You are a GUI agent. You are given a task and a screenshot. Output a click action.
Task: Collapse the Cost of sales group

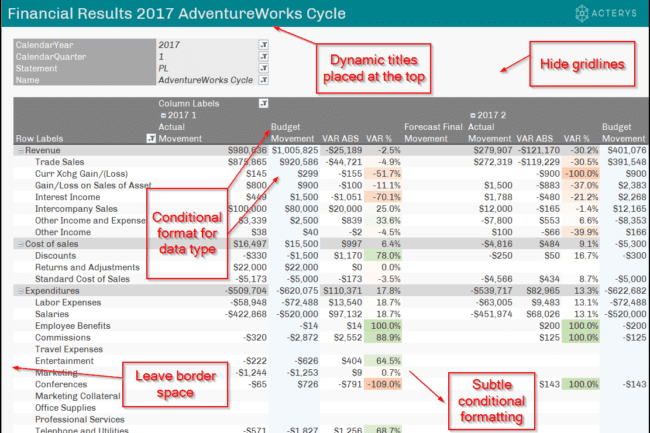pyautogui.click(x=20, y=244)
